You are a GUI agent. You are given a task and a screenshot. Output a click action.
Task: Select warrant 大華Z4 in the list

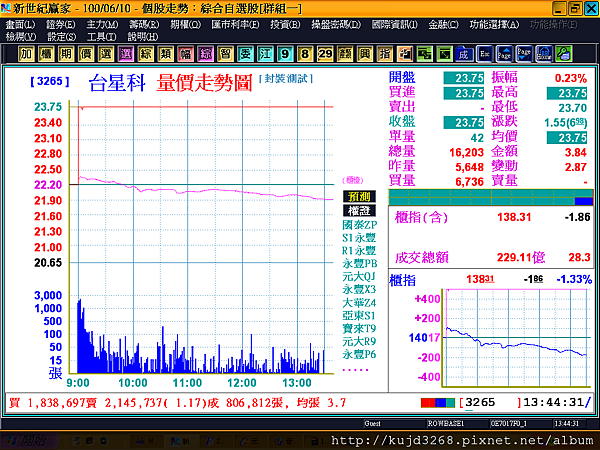359,303
